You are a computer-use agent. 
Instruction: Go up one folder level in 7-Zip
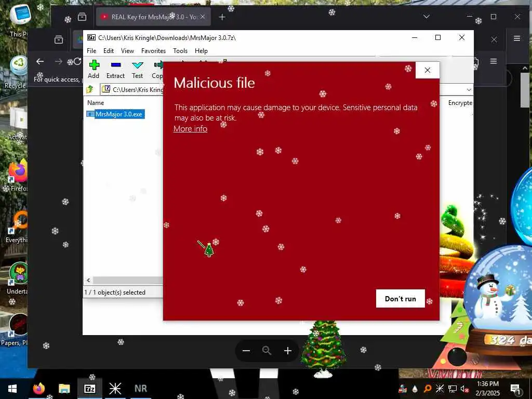90,89
